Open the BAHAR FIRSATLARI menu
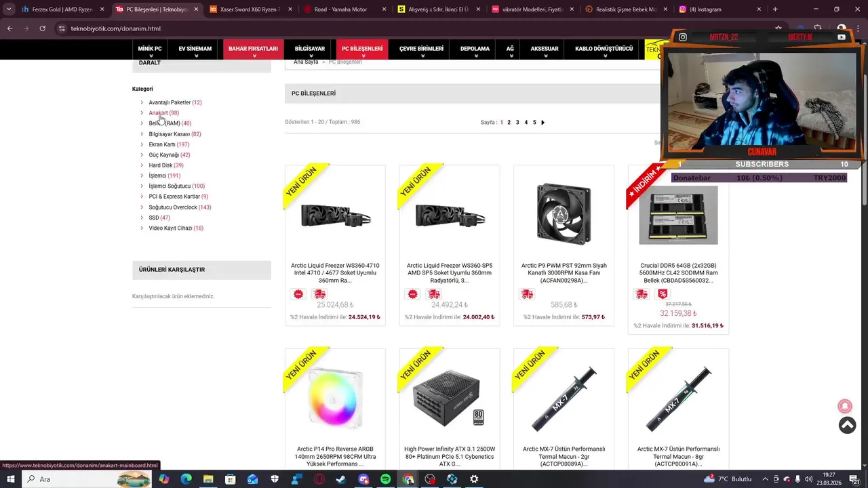 [x=253, y=49]
